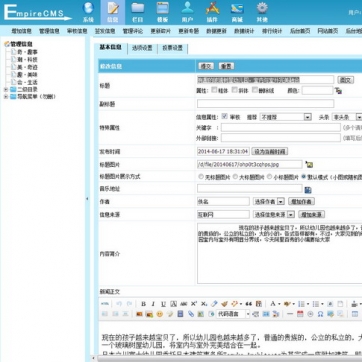Click into the 副标题 subtitle field
Screen dimensions: 362x362
tap(265, 104)
